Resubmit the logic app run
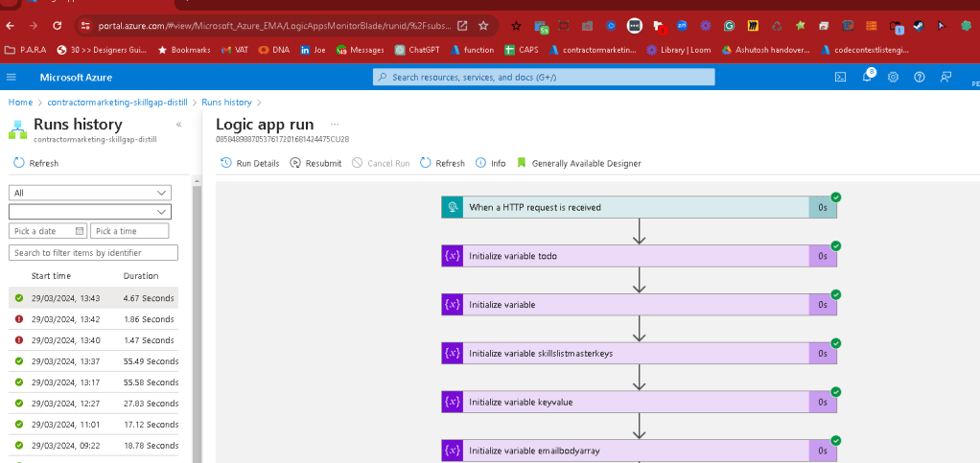 (315, 163)
